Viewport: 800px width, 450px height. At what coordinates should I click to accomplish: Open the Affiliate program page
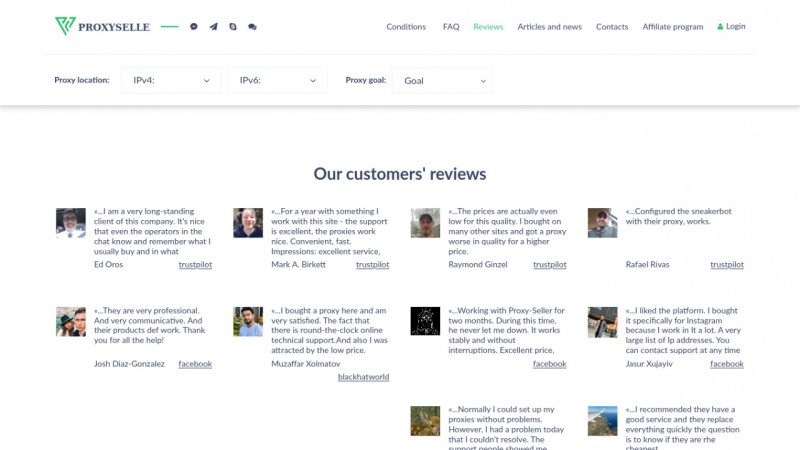(672, 27)
